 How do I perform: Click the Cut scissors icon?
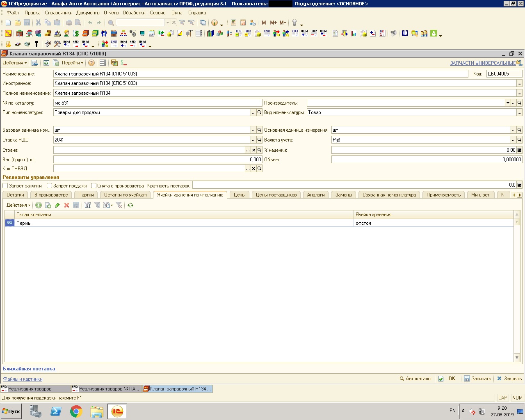point(38,23)
